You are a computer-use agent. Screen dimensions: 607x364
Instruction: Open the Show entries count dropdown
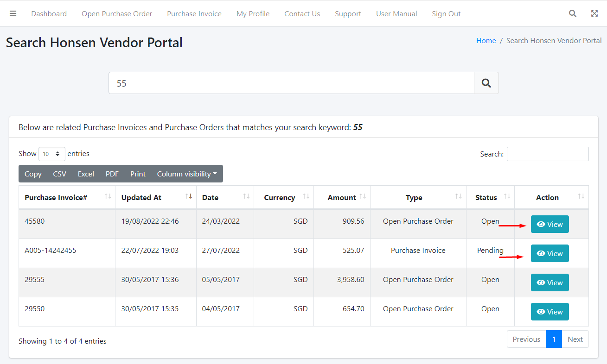click(52, 154)
